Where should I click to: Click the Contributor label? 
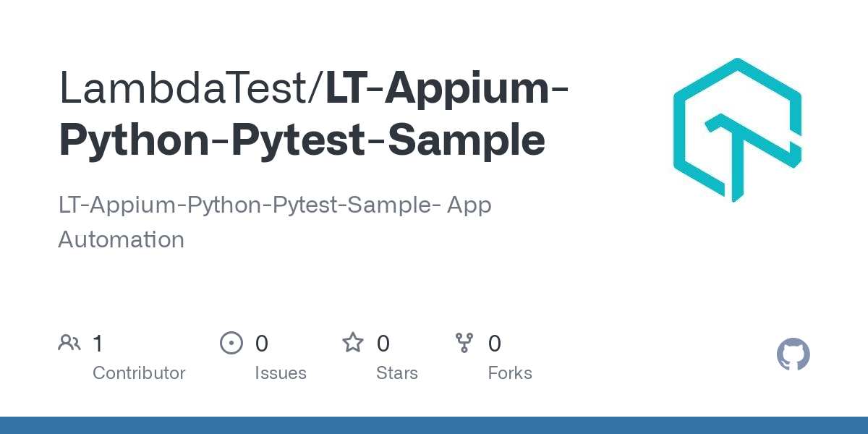tap(139, 373)
